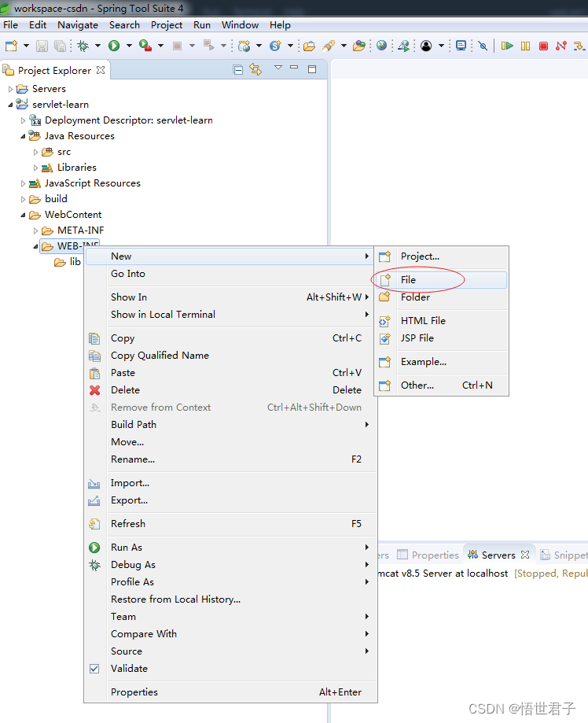This screenshot has width=588, height=723.
Task: Choose Example... in the New submenu
Action: click(441, 362)
